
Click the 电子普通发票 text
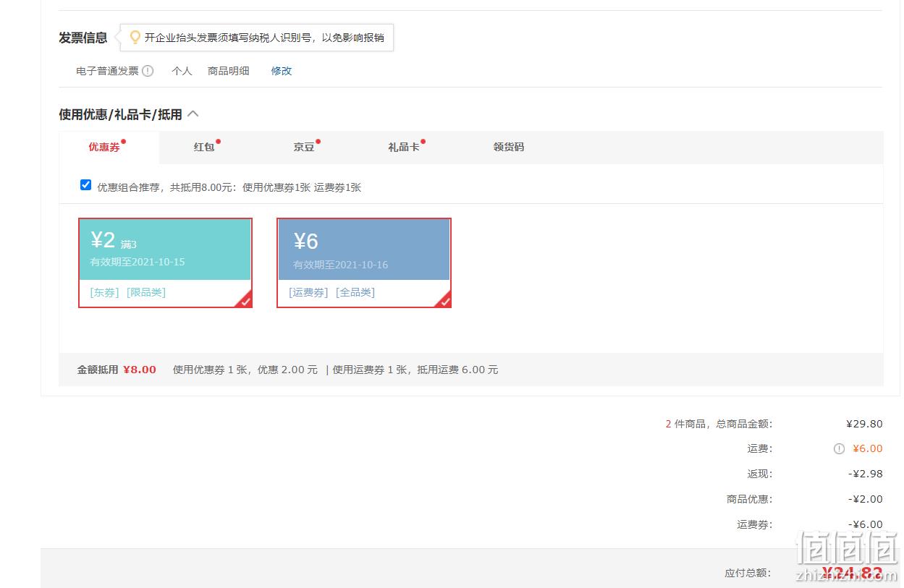pyautogui.click(x=107, y=71)
